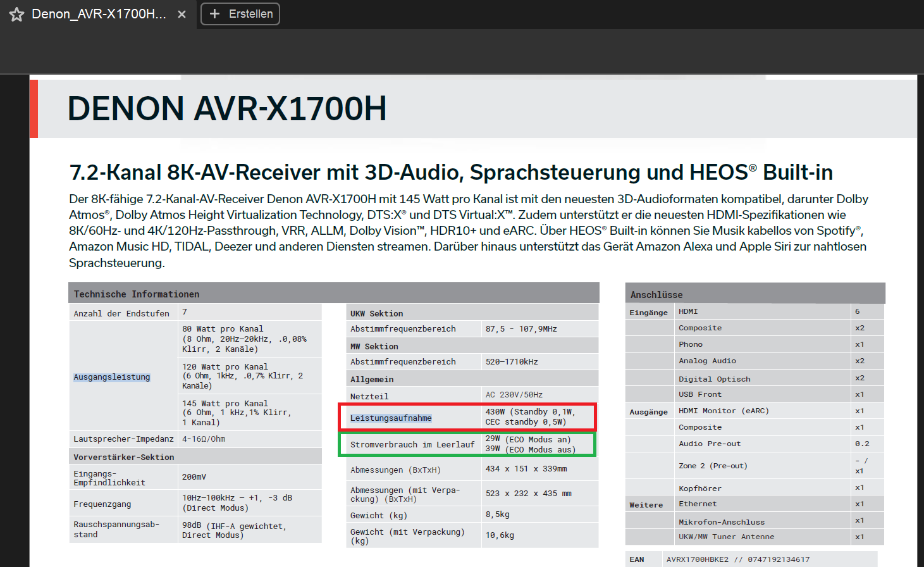Click the 520–1710kHz value

[x=512, y=362]
